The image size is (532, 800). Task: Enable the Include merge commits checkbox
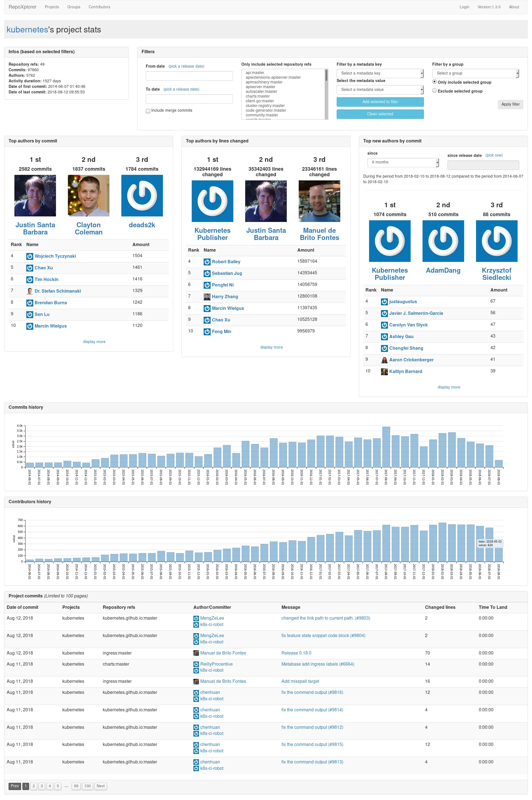pyautogui.click(x=148, y=111)
